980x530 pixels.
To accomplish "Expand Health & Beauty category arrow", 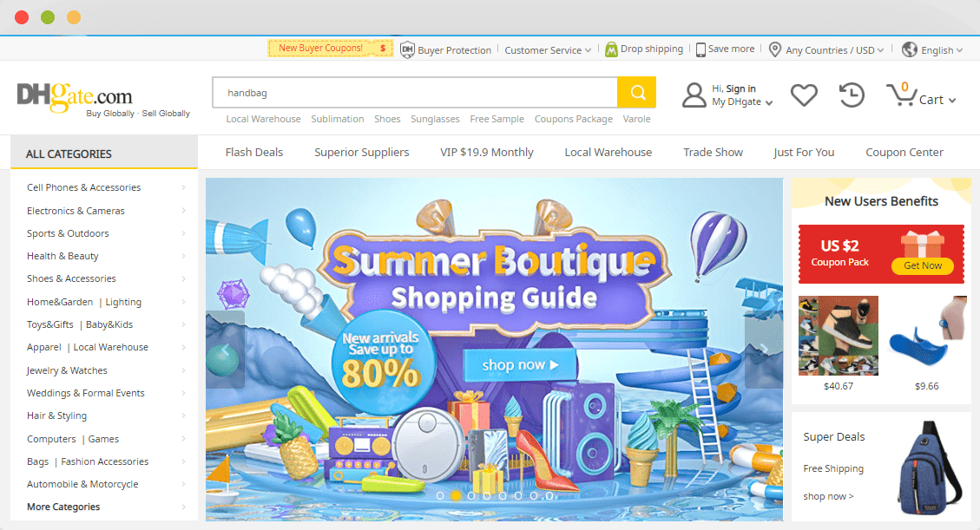I will click(183, 256).
